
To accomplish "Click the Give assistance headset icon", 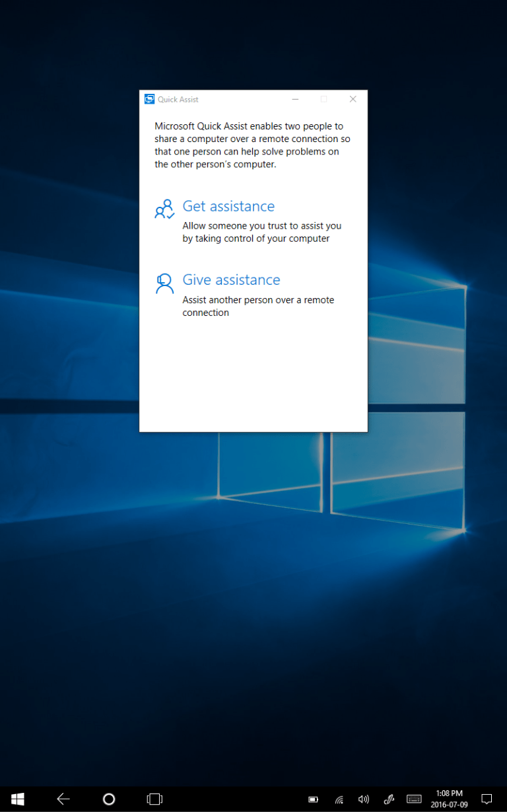I will [164, 283].
